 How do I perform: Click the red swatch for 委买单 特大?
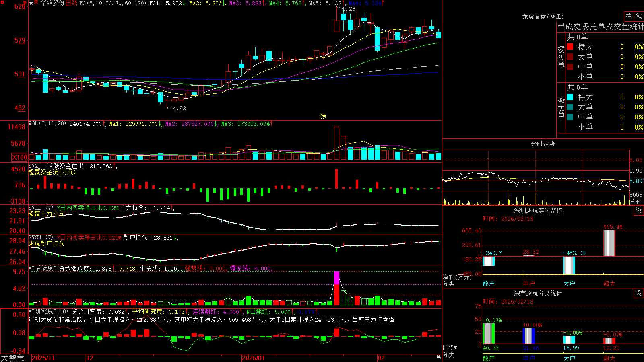570,47
